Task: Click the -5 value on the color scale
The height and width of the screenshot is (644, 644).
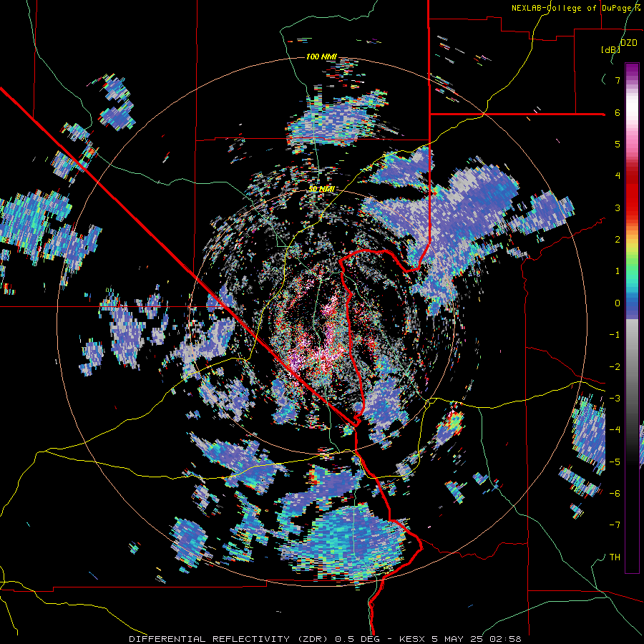Action: 615,462
